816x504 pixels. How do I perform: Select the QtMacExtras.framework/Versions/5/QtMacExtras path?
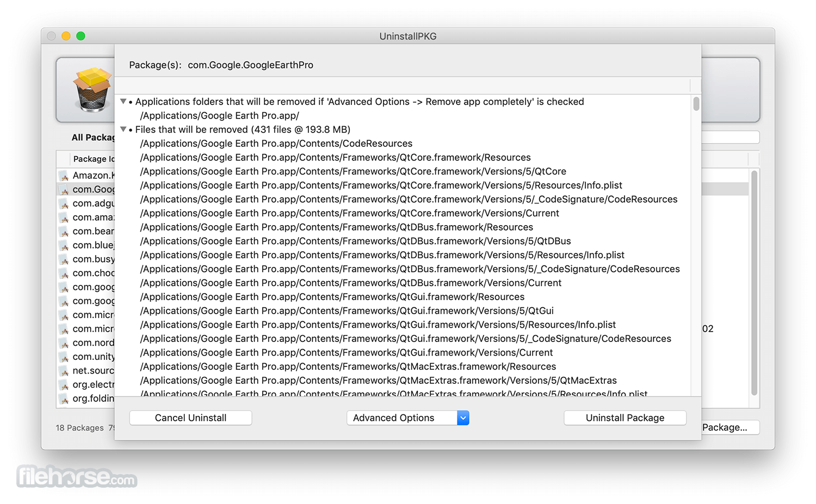pyautogui.click(x=378, y=381)
